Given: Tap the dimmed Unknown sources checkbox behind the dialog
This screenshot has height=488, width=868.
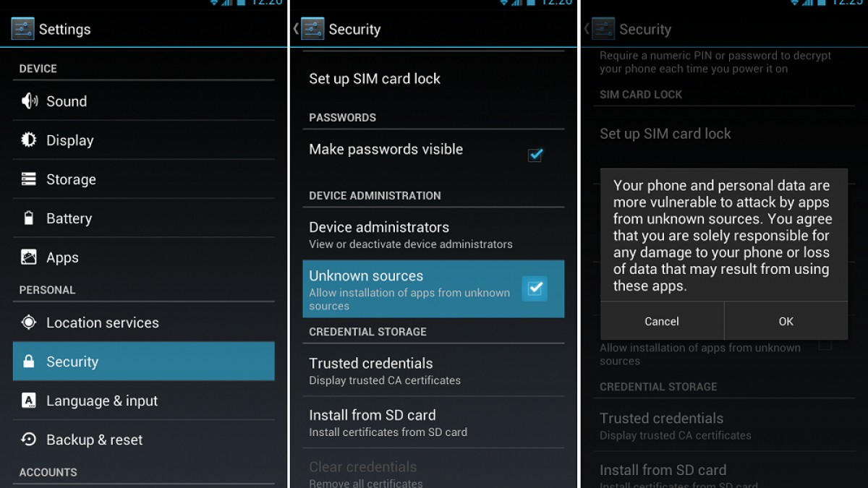Looking at the screenshot, I should tap(825, 344).
